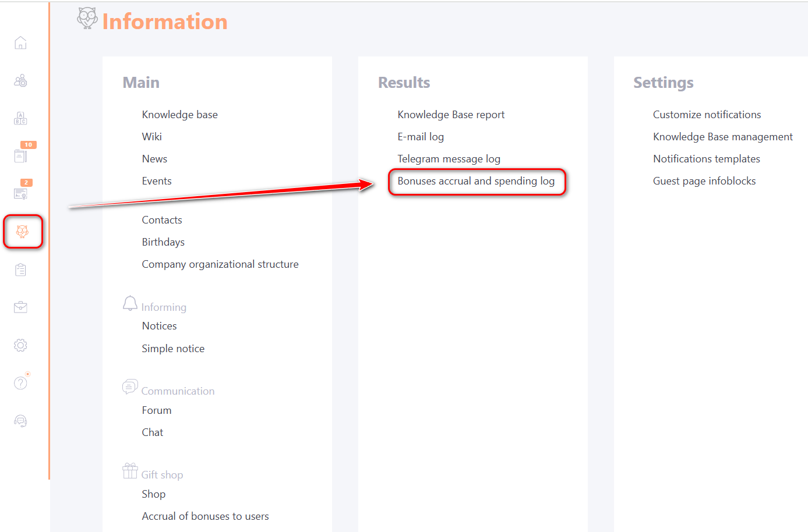The height and width of the screenshot is (532, 808).
Task: Open certificate icon with badge 2
Action: pos(20,194)
